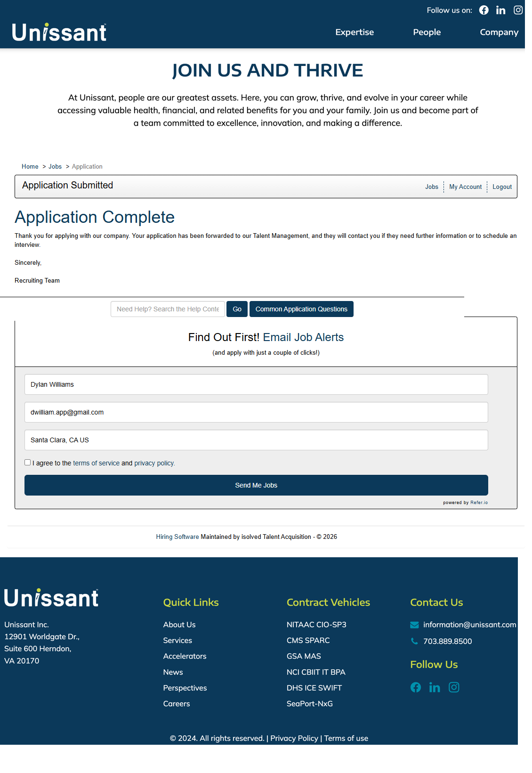Image resolution: width=532 pixels, height=773 pixels.
Task: Click the help search input field
Action: [168, 309]
